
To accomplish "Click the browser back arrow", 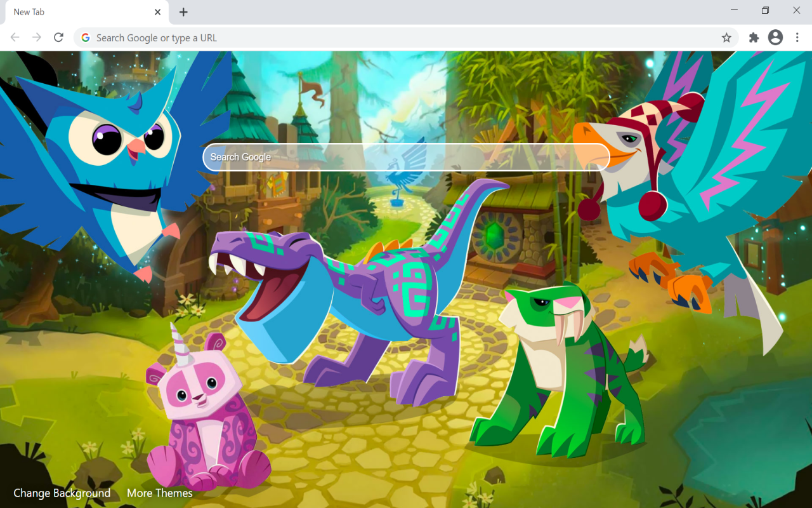I will pos(15,37).
